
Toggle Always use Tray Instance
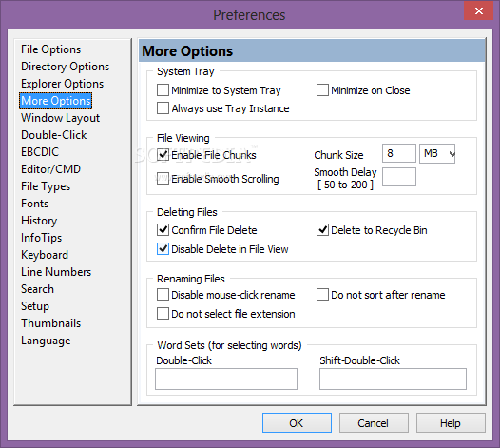click(x=163, y=108)
